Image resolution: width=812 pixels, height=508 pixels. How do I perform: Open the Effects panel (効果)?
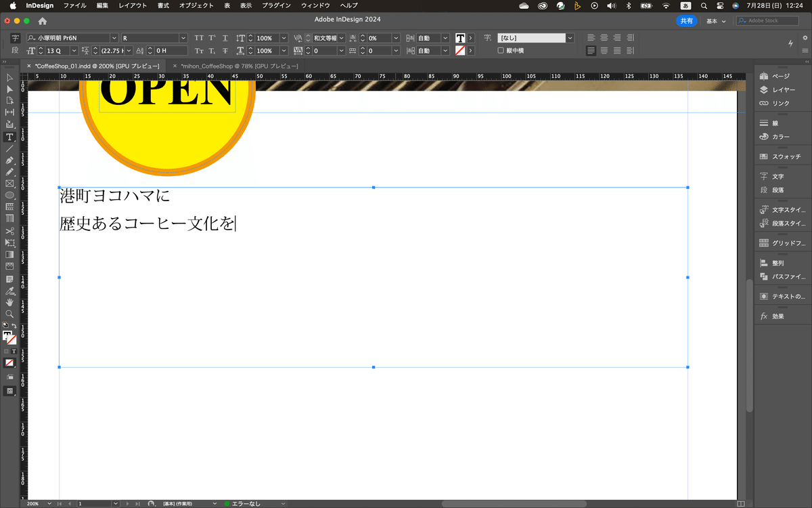(x=771, y=316)
